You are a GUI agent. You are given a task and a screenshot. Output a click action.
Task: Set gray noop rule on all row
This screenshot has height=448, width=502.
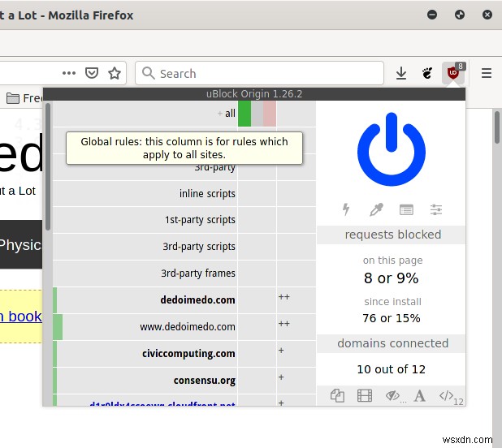257,114
